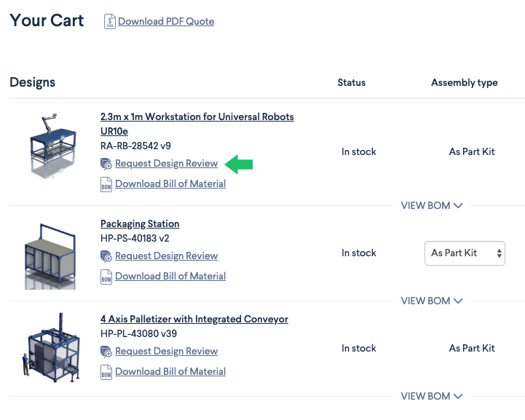Click the BOM file icon for UR10e Workstation

106,184
